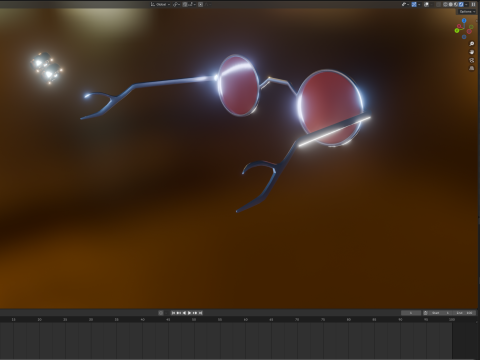Click the Start frame field

(440, 313)
